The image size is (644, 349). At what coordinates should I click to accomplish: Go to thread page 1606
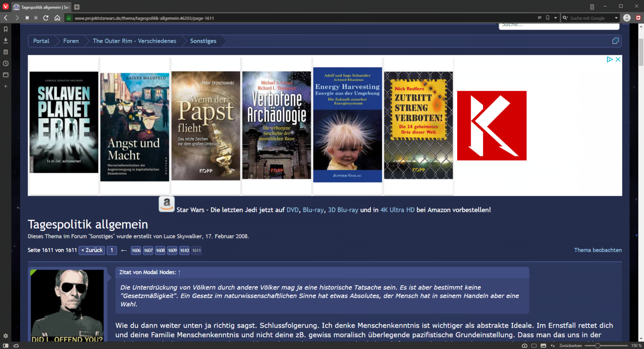click(136, 250)
